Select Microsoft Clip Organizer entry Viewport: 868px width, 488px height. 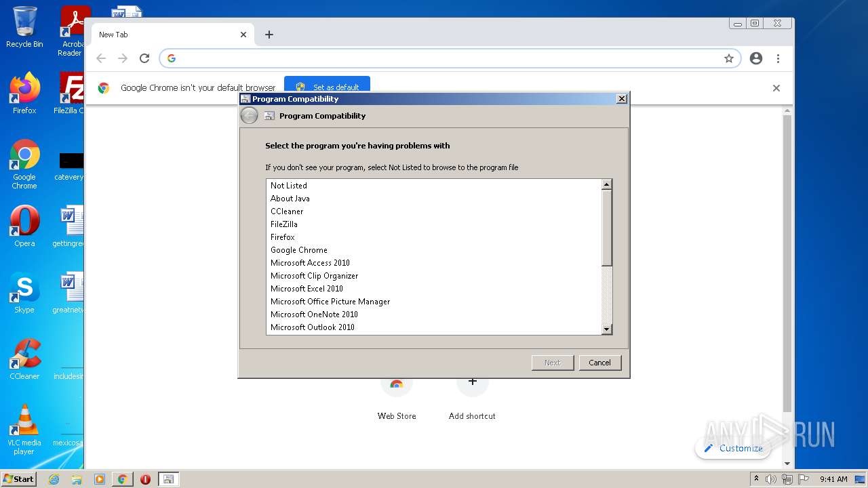[434, 276]
